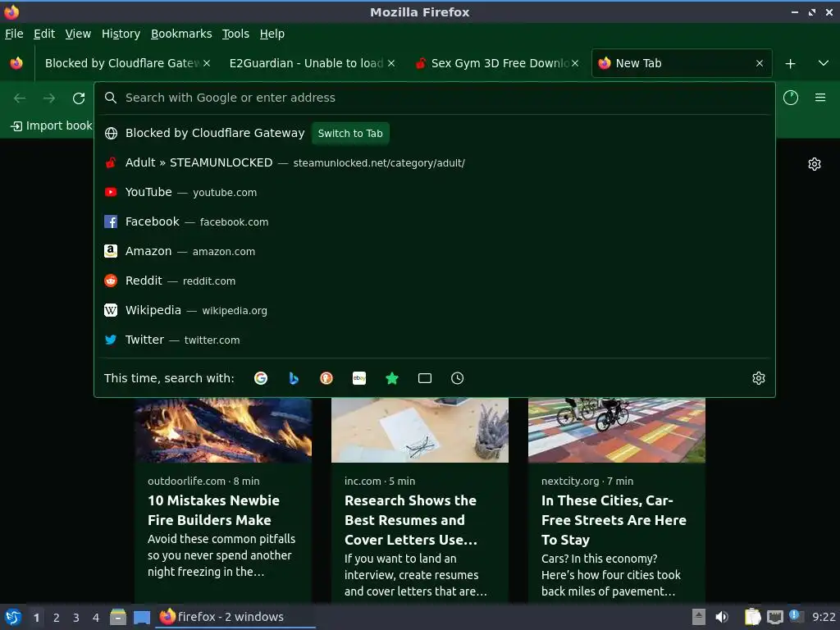
Task: Click the network monitor tray icon
Action: (774, 617)
